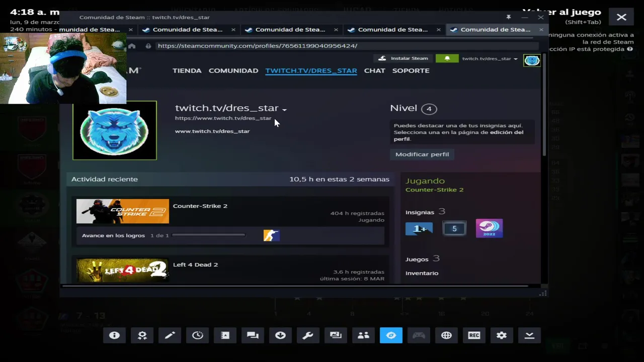
Task: Click the URL address field
Action: [x=347, y=46]
